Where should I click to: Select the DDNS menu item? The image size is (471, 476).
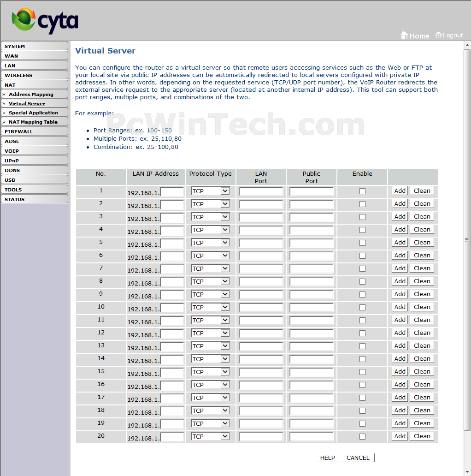point(35,170)
